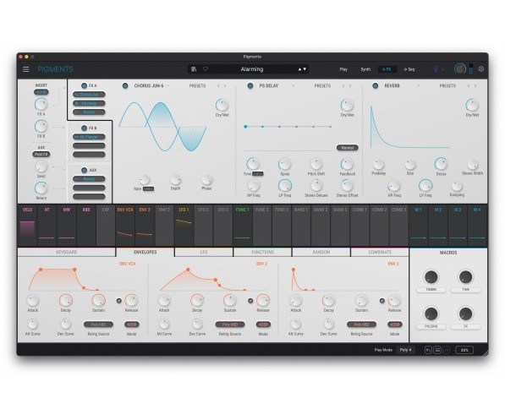Click the ENV VCA ADSR Mode button

[131, 325]
